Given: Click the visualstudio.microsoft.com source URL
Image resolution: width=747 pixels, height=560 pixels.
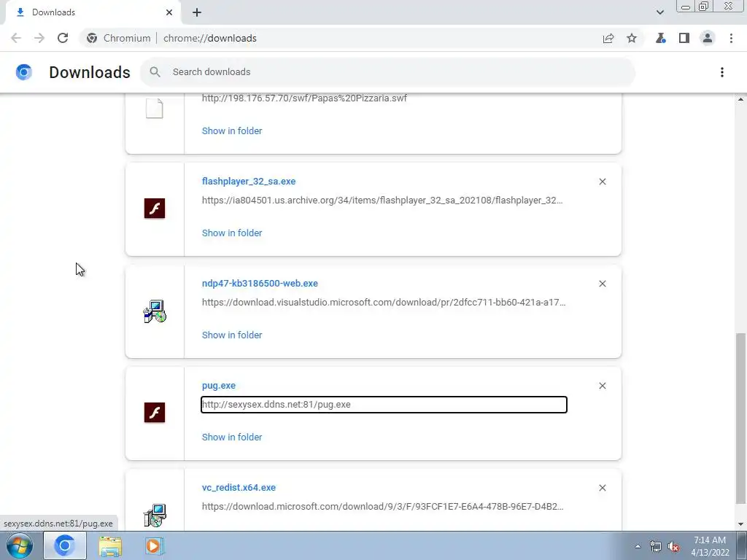Looking at the screenshot, I should (x=384, y=303).
